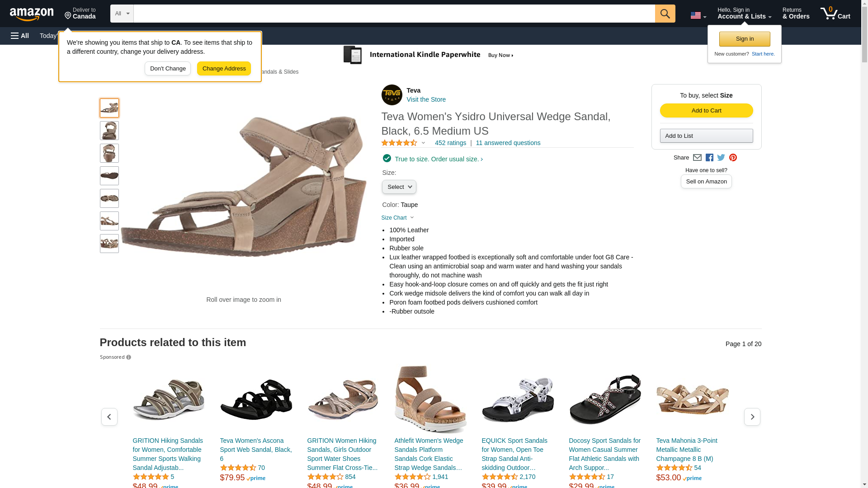Open the country flag language selector
868x488 pixels.
point(698,15)
